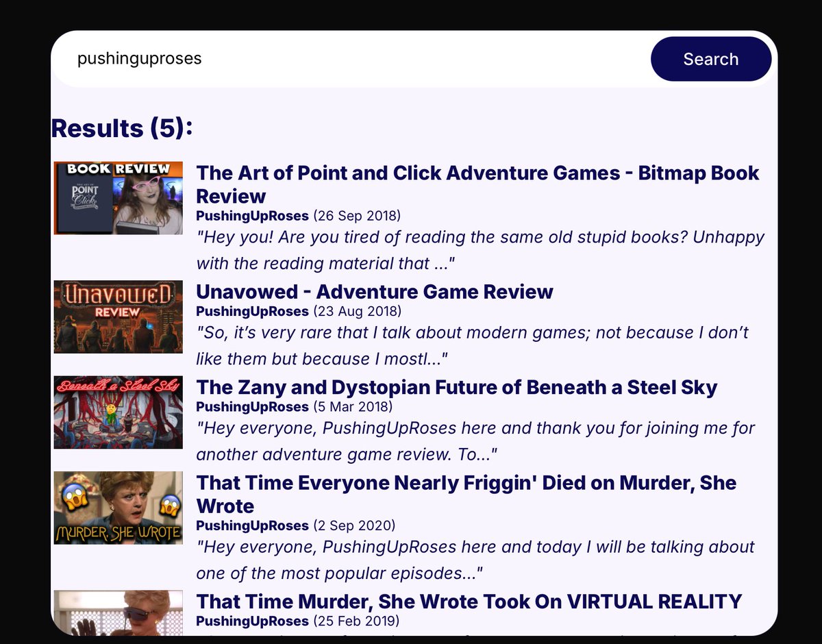The height and width of the screenshot is (644, 822).
Task: Click PushingUpRoses channel name dated 5 Mar 2018
Action: pyautogui.click(x=252, y=407)
